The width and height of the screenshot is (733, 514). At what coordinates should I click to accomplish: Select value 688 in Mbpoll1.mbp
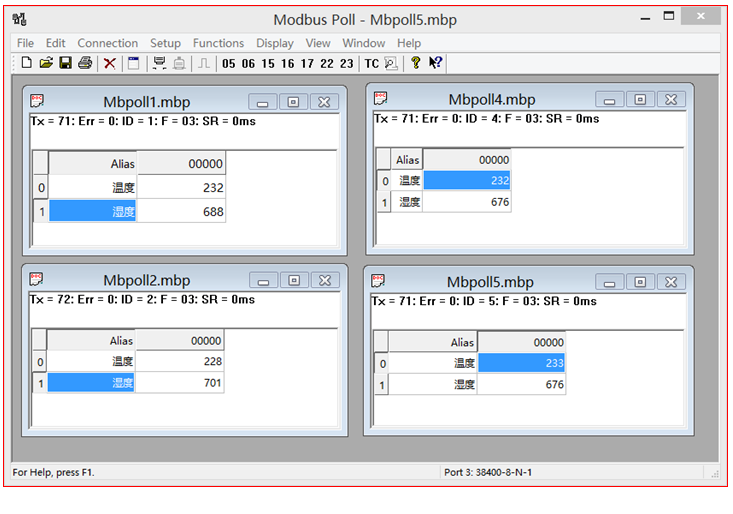(x=181, y=212)
